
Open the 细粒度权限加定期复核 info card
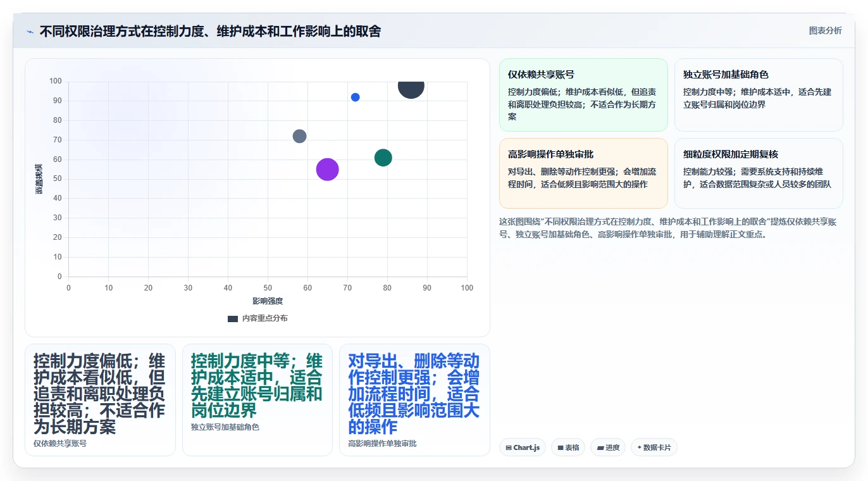tap(759, 173)
